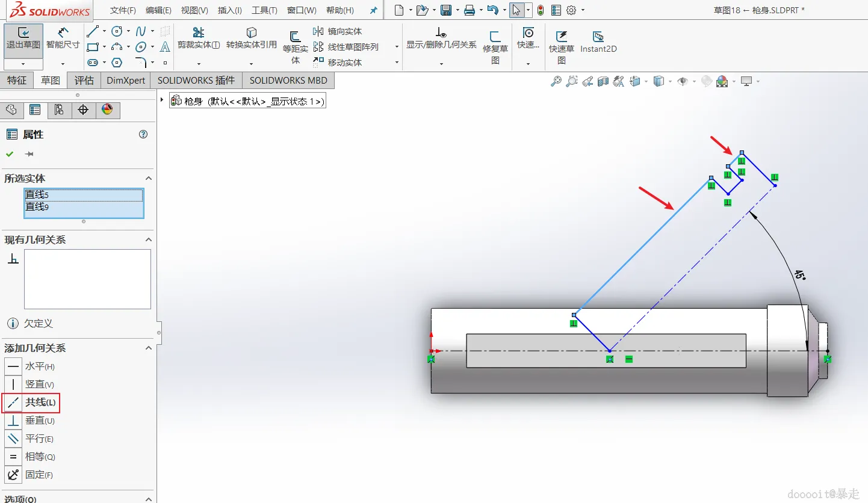Screen dimensions: 868x503
Task: Click Linear Sketch Pattern (线性草图阵列)
Action: coord(346,47)
